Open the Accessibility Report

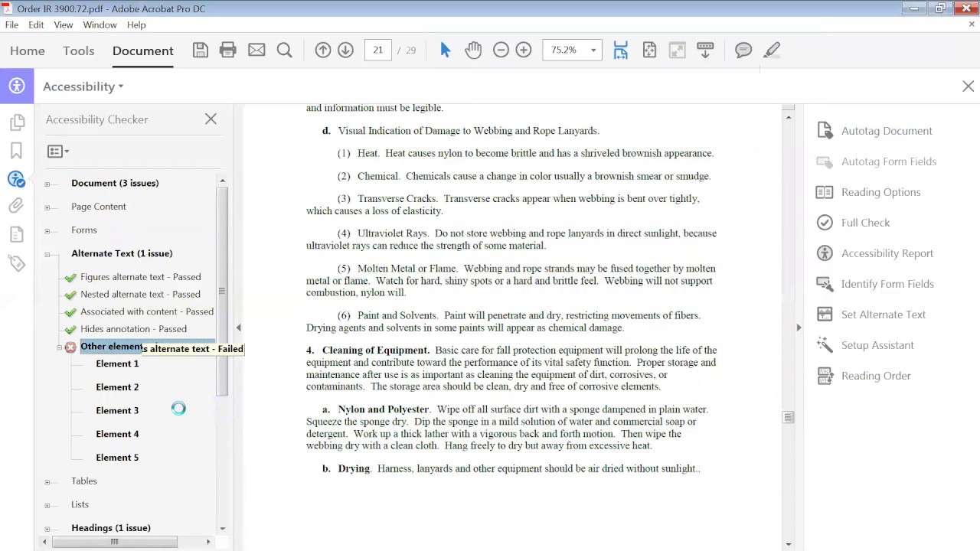click(874, 253)
